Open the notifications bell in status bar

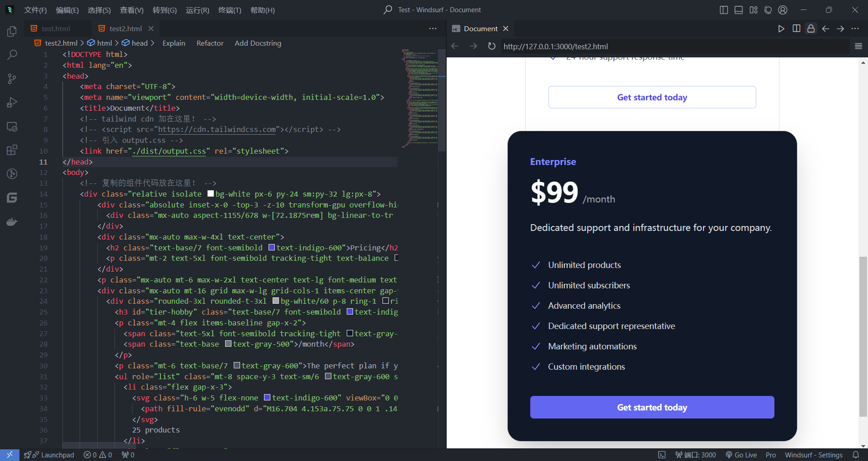click(855, 455)
